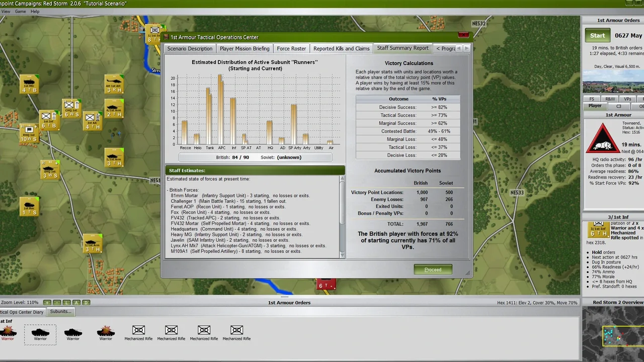
Task: Select the RHQ 1st headquarters counter on map
Action: [29, 133]
